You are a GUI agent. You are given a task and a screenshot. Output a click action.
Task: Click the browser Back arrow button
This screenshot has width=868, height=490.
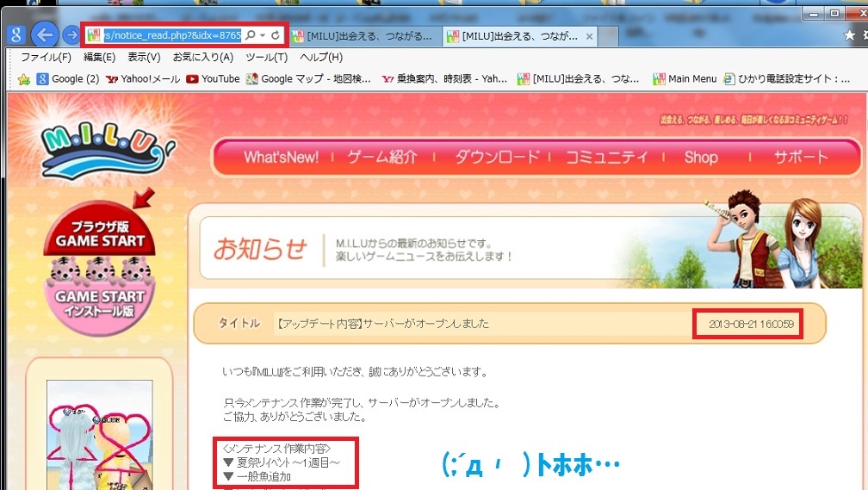[44, 35]
